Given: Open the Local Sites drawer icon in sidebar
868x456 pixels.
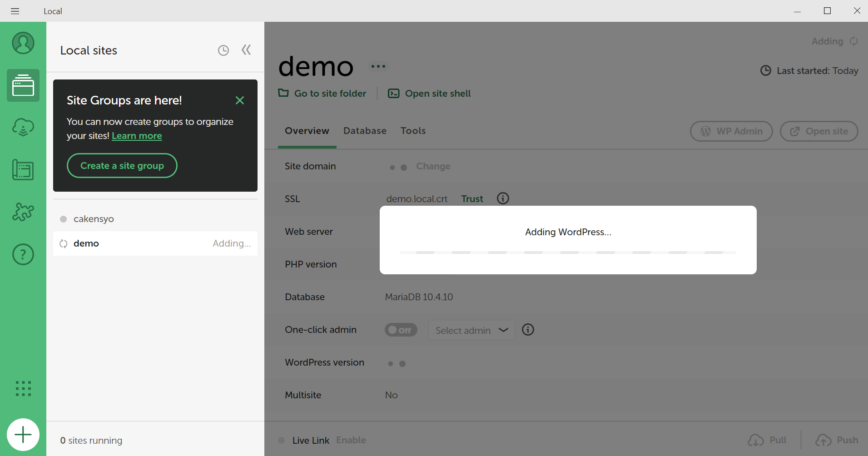Looking at the screenshot, I should point(23,85).
